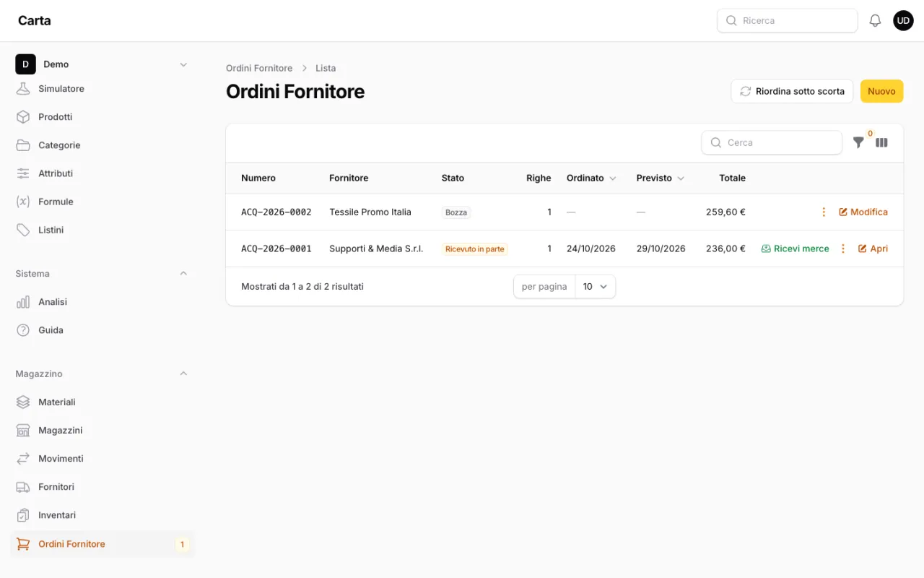The width and height of the screenshot is (924, 578).
Task: Open row actions menu for ACQ-2026-0002
Action: (x=824, y=212)
